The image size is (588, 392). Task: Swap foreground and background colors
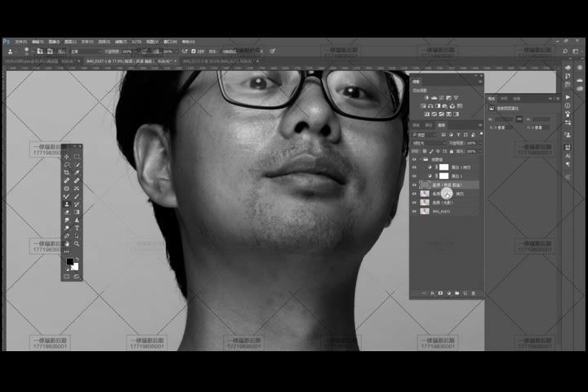[77, 259]
